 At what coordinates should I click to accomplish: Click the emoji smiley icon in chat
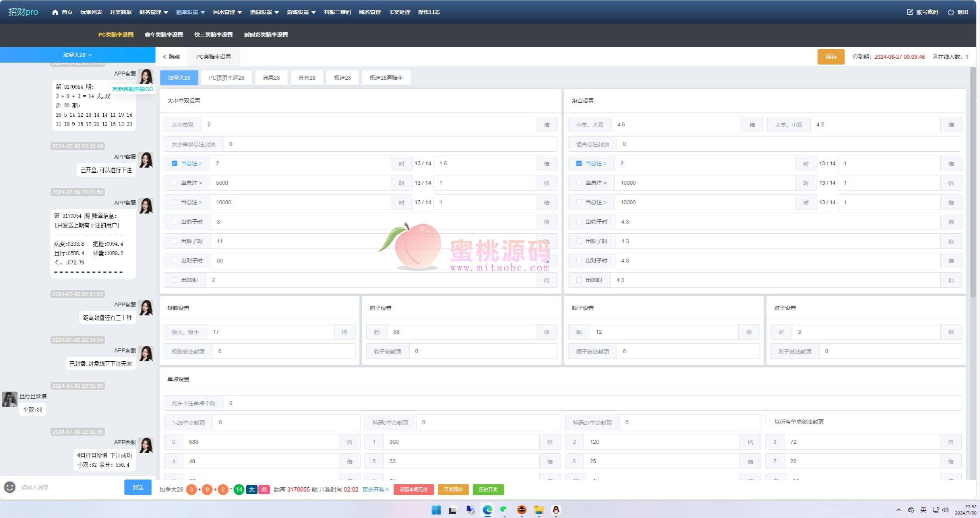pos(10,487)
